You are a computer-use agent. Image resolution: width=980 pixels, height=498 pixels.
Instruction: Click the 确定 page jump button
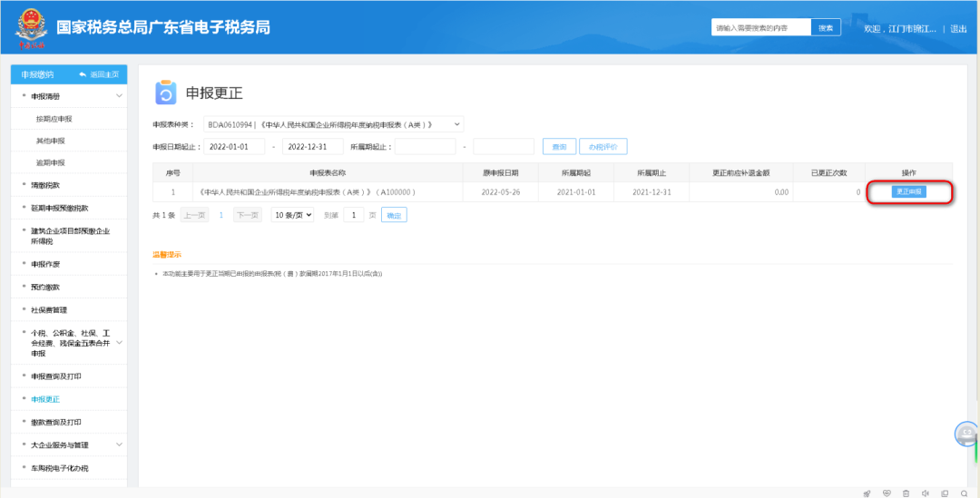(x=394, y=215)
